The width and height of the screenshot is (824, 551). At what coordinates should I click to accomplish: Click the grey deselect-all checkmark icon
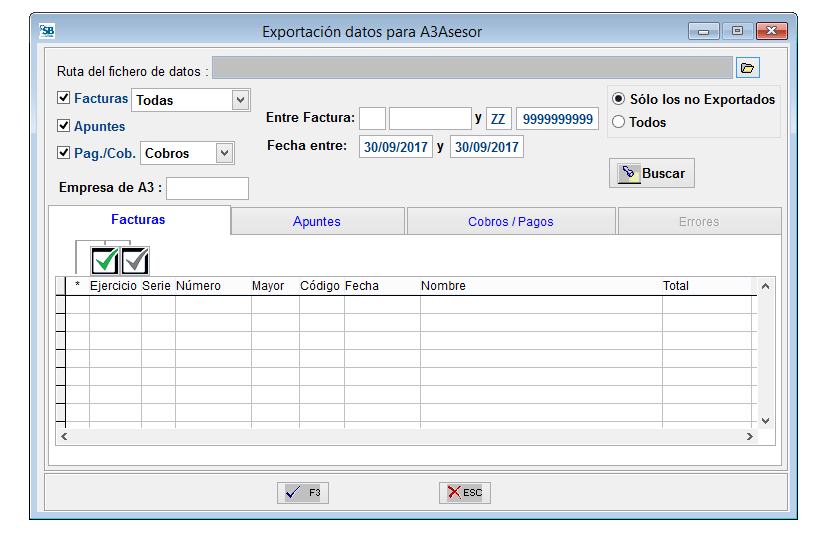click(x=135, y=261)
